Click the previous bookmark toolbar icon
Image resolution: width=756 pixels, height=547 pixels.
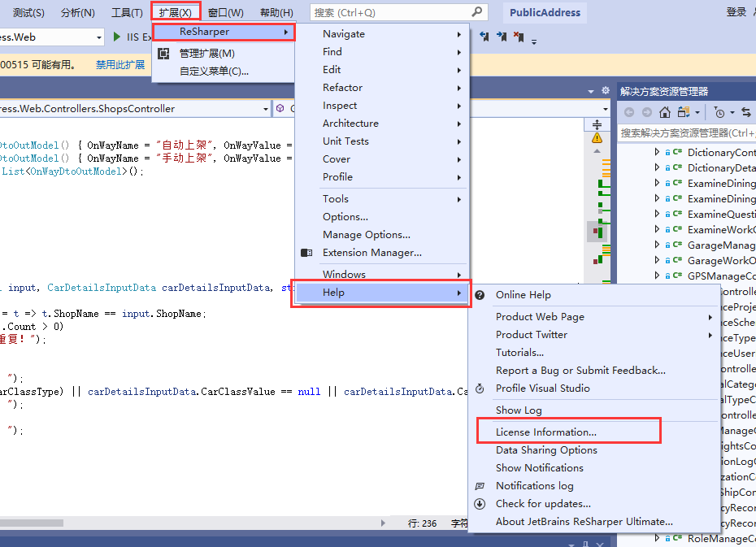pos(485,37)
